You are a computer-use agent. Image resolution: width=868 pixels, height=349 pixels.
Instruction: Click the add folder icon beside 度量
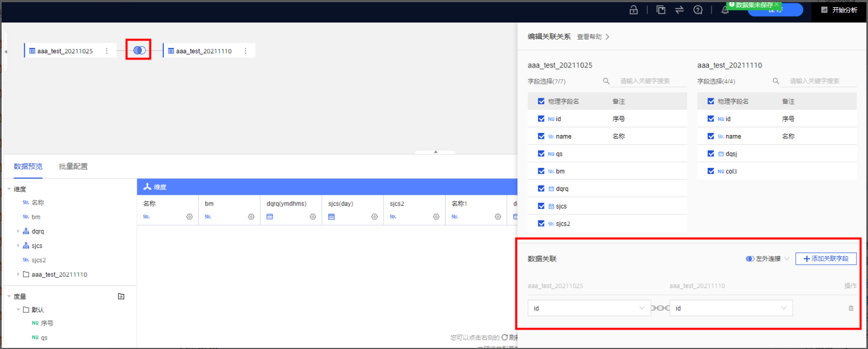click(x=121, y=296)
